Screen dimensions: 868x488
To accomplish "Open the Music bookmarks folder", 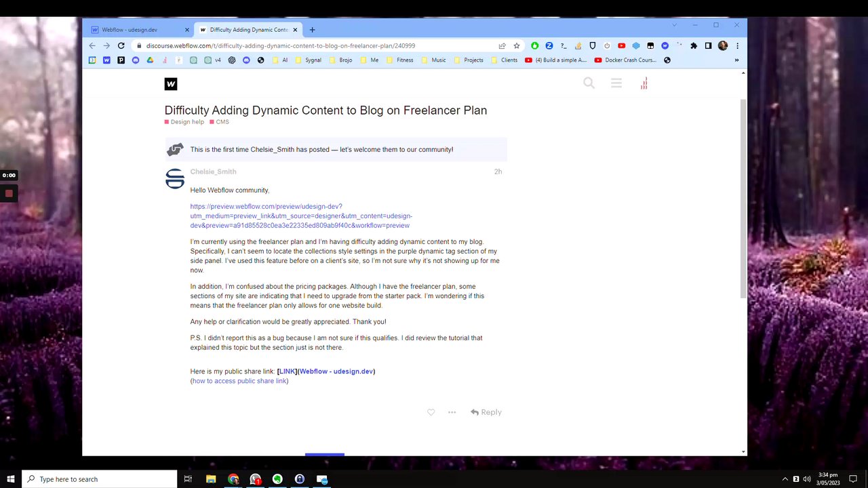I will click(x=434, y=60).
